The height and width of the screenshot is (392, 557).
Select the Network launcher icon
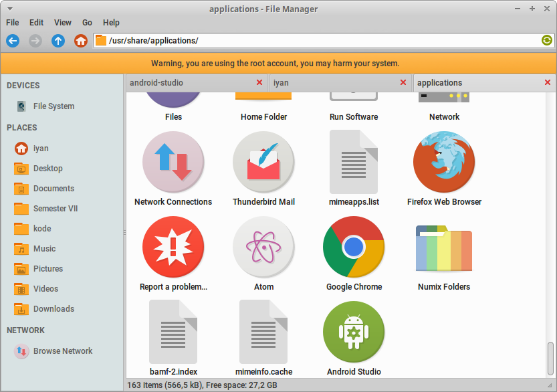(444, 98)
